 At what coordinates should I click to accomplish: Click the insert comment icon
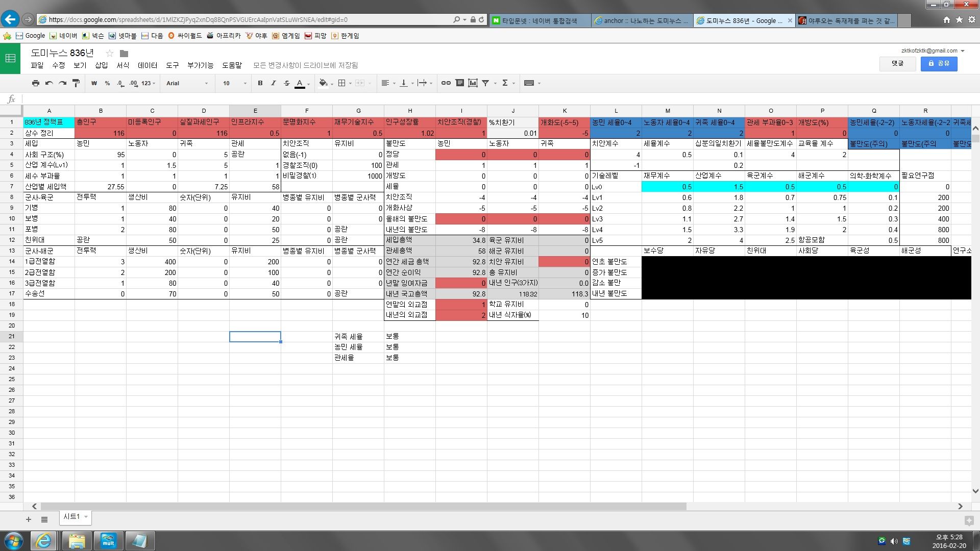[x=459, y=83]
